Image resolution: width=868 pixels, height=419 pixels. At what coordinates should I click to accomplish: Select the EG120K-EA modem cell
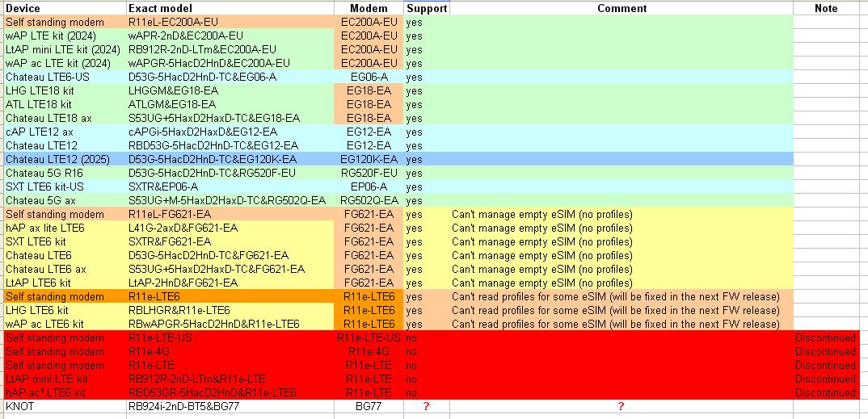(369, 159)
